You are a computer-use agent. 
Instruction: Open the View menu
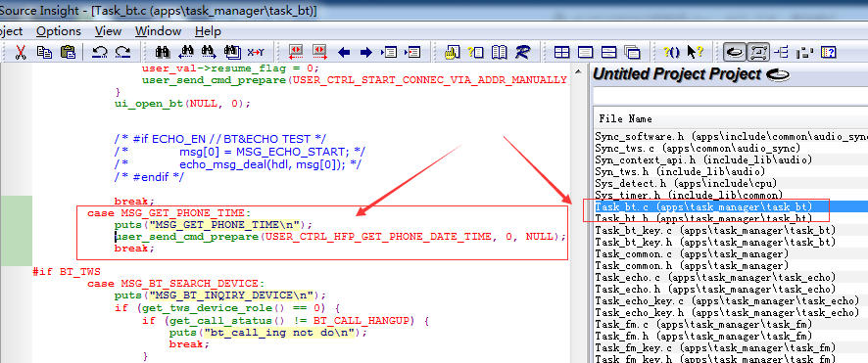point(109,31)
